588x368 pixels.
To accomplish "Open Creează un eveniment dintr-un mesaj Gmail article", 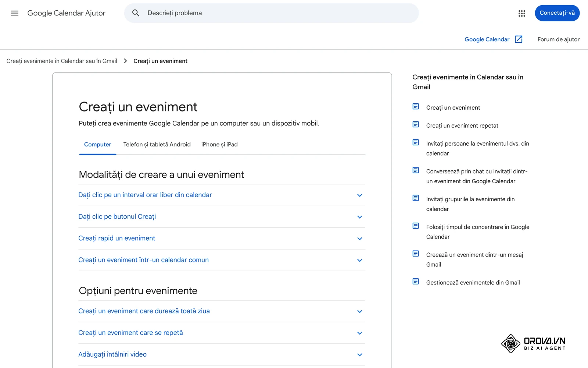I will tap(474, 259).
